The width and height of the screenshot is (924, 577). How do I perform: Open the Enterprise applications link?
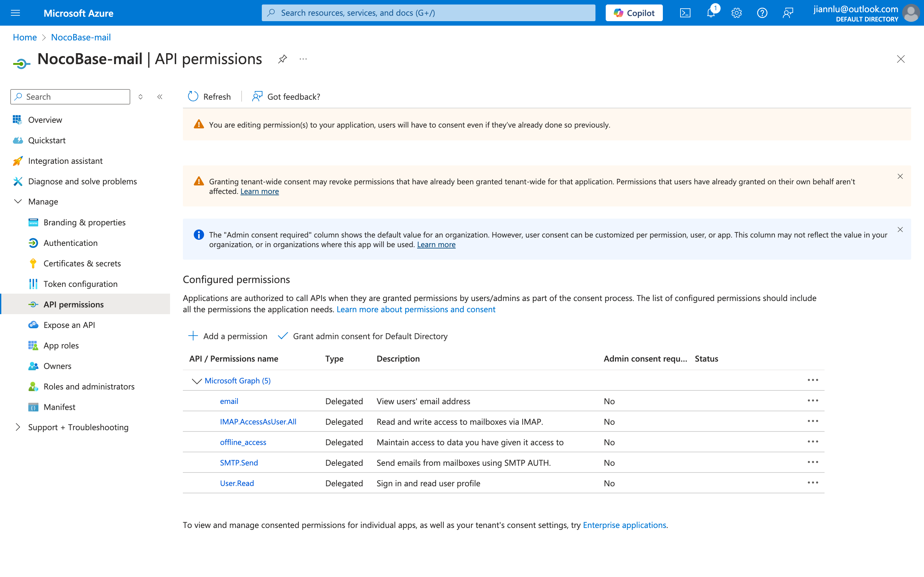pos(624,525)
